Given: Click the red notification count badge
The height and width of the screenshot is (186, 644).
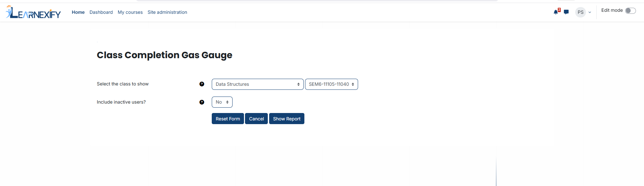Looking at the screenshot, I should 559,10.
